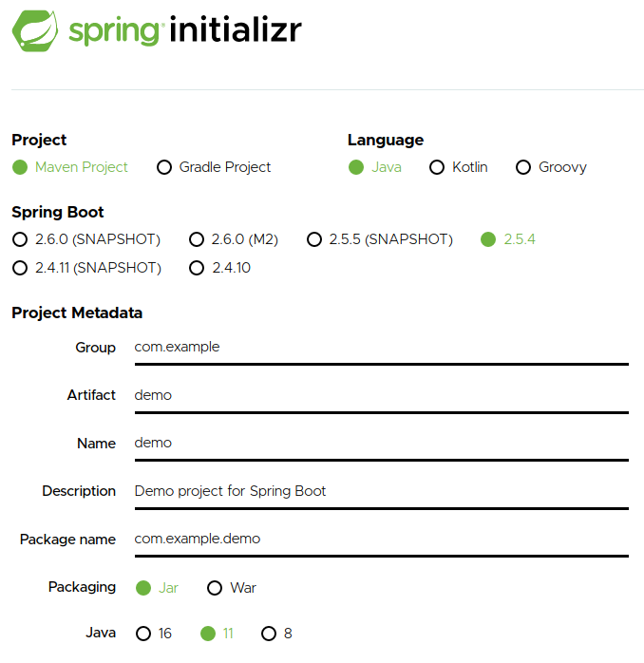The image size is (644, 663).
Task: Edit the Description text field
Action: click(x=380, y=492)
